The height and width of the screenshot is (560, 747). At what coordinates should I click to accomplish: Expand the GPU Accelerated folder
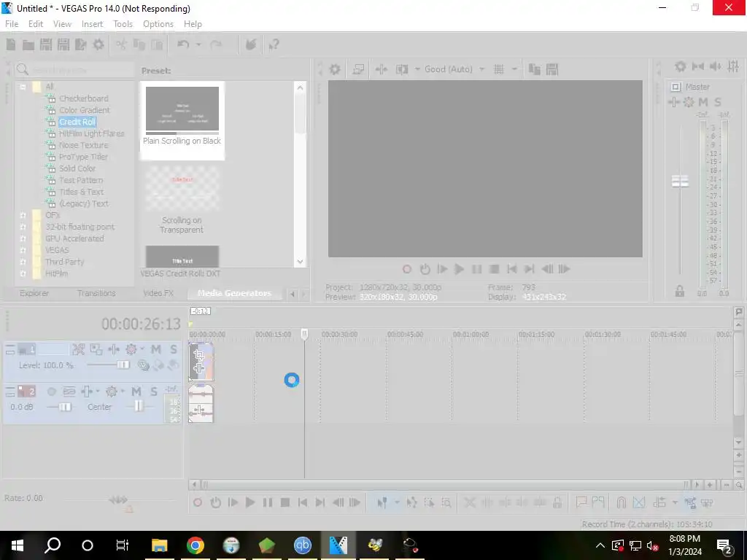click(23, 238)
